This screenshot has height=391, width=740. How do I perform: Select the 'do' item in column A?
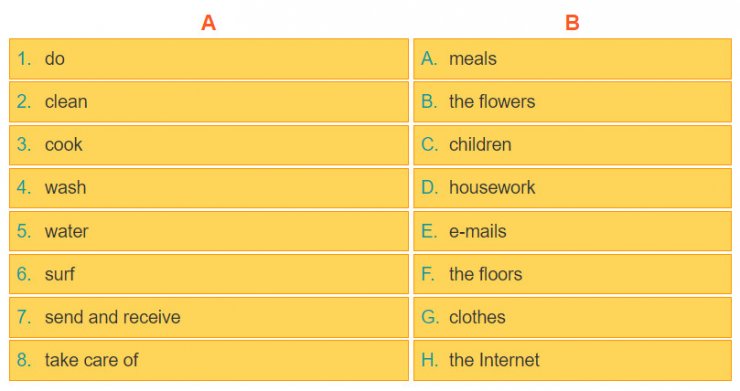pos(209,59)
